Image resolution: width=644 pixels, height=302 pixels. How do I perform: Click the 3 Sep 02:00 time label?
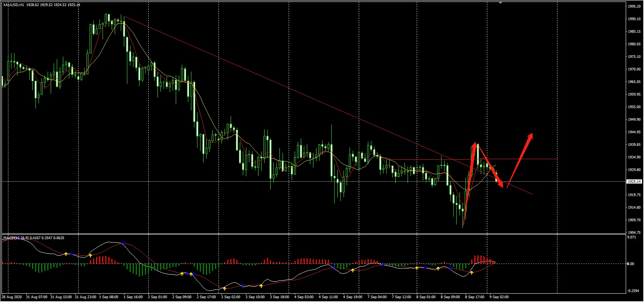click(231, 297)
